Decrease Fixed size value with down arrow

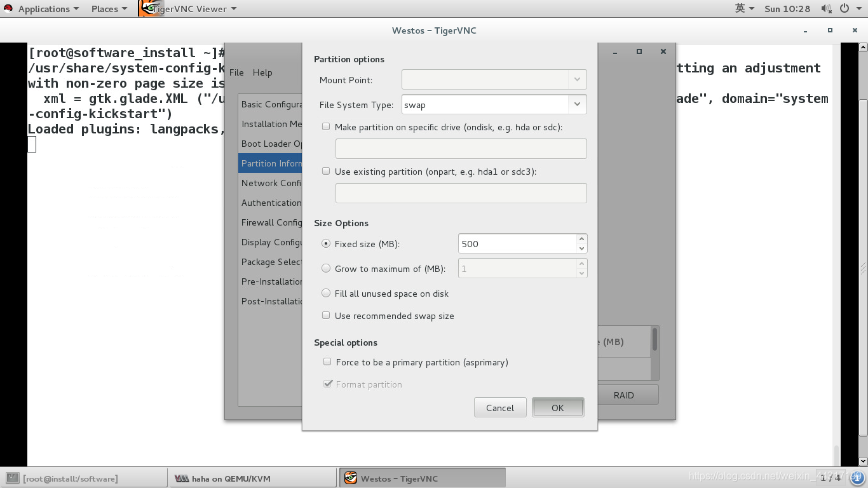[x=581, y=248]
